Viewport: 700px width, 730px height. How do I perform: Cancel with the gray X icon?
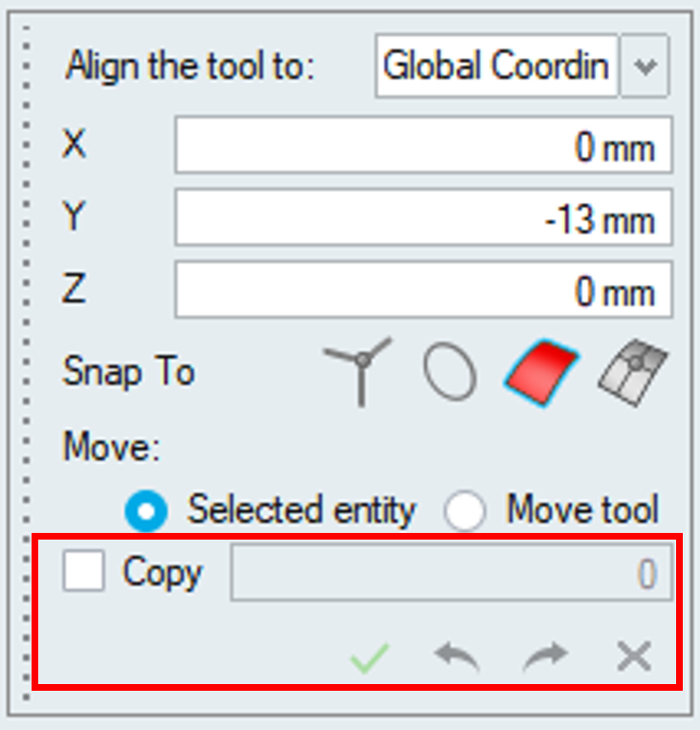634,657
